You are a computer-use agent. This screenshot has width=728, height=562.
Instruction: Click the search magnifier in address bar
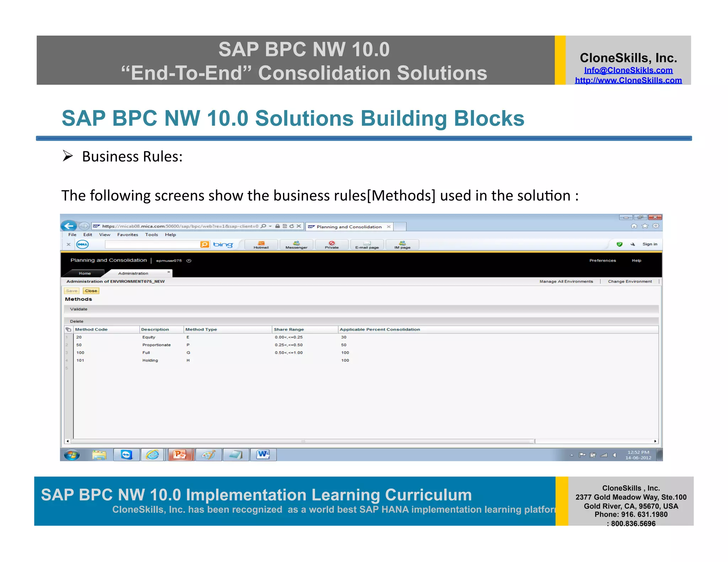(263, 226)
